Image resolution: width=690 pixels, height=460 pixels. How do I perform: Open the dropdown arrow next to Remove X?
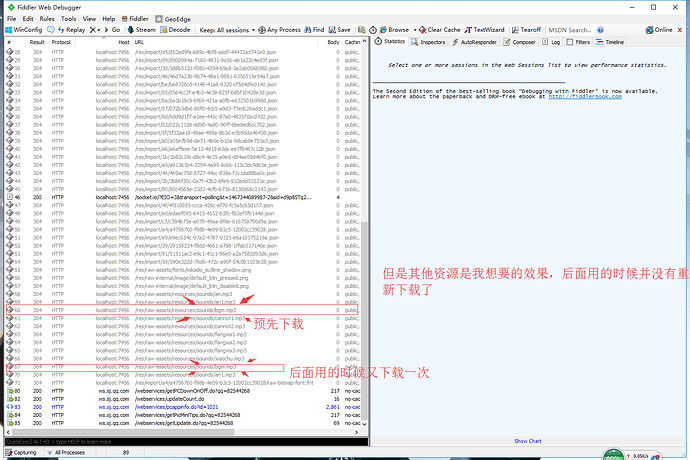[x=99, y=30]
